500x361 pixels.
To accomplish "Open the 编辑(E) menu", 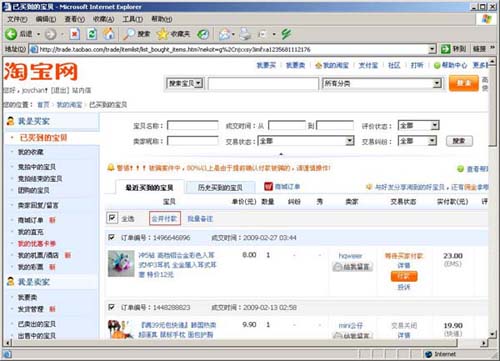I will [46, 19].
